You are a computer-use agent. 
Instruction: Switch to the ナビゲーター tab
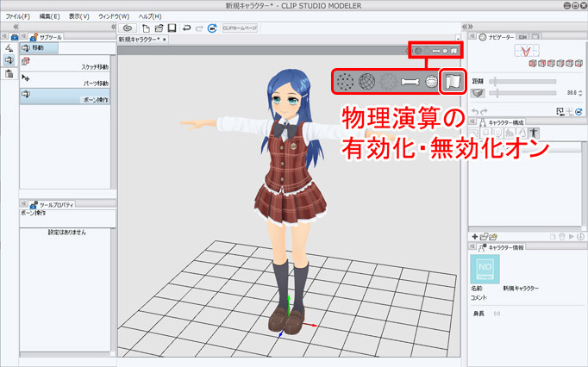point(497,37)
